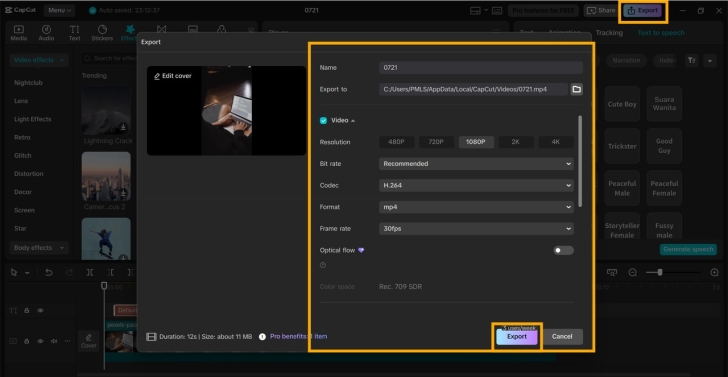Adjust the timeline zoom slider
This screenshot has height=377, width=728.
(x=660, y=273)
